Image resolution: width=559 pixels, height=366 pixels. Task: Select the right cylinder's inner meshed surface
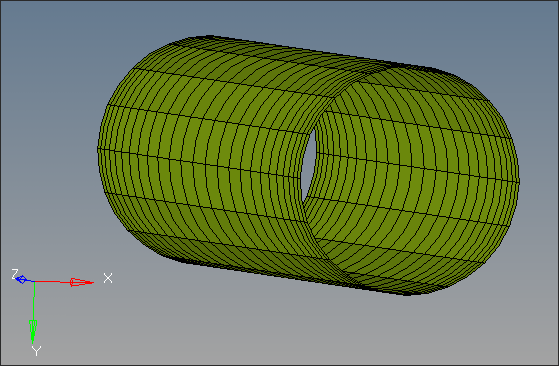point(410,178)
